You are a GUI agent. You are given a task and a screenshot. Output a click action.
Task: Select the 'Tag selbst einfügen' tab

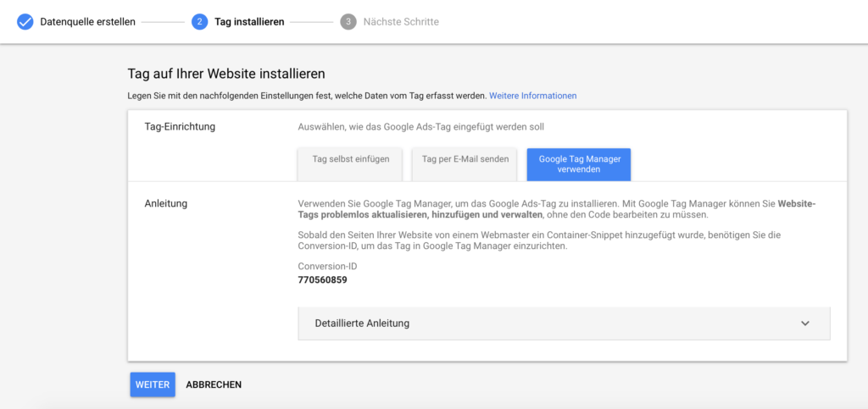[350, 164]
